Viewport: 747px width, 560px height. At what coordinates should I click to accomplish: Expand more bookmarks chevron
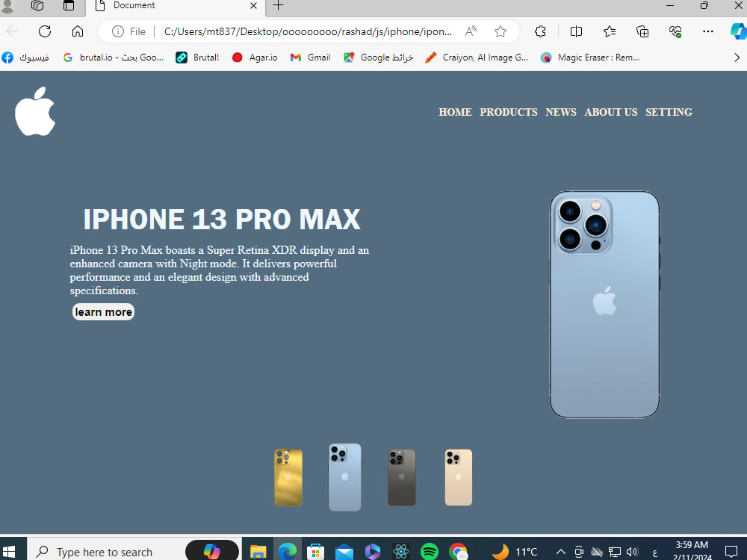[737, 57]
